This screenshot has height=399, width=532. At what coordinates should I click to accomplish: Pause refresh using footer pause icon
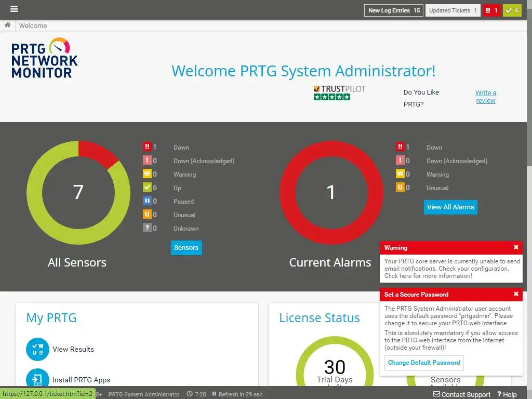tap(214, 394)
